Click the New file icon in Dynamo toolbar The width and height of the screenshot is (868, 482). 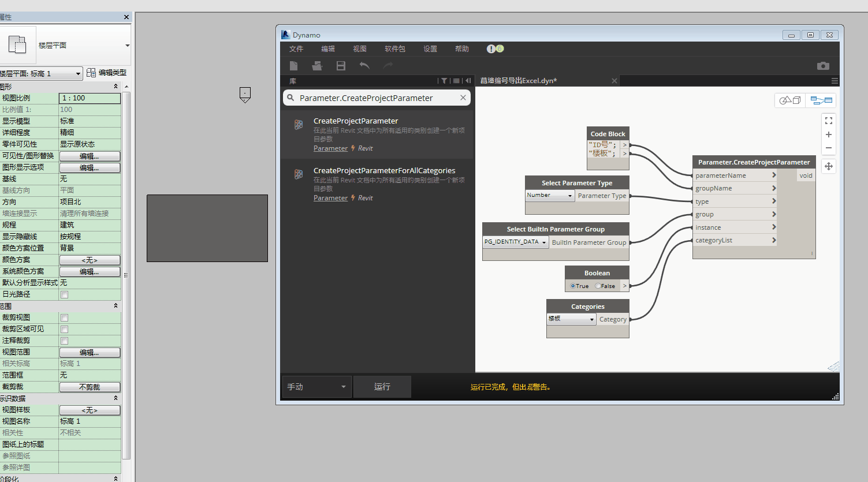point(293,66)
